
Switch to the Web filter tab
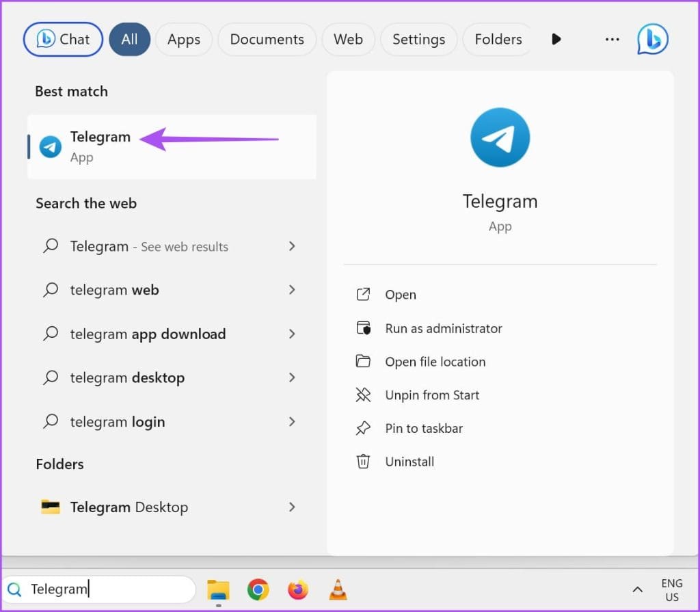click(348, 39)
